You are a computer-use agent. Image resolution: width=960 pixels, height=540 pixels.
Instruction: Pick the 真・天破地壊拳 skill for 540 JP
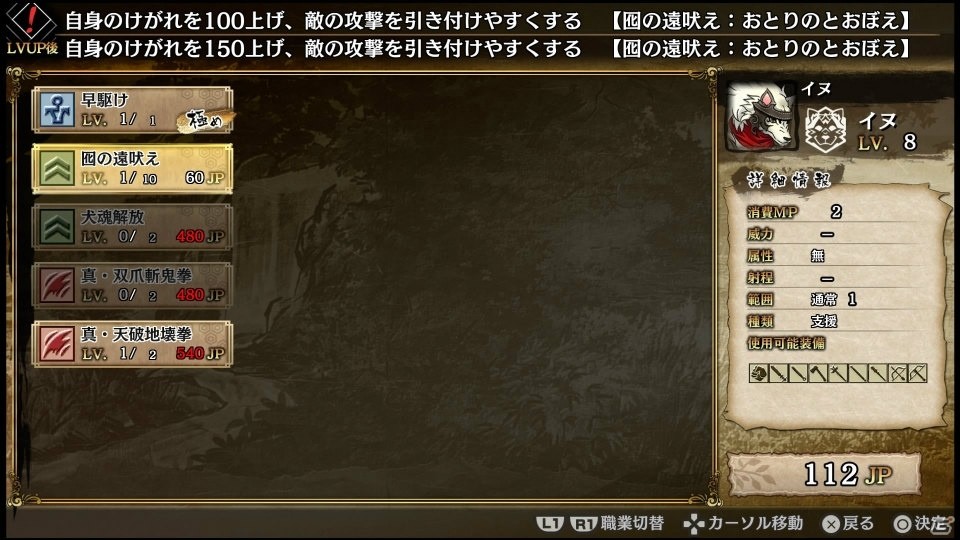(x=132, y=344)
